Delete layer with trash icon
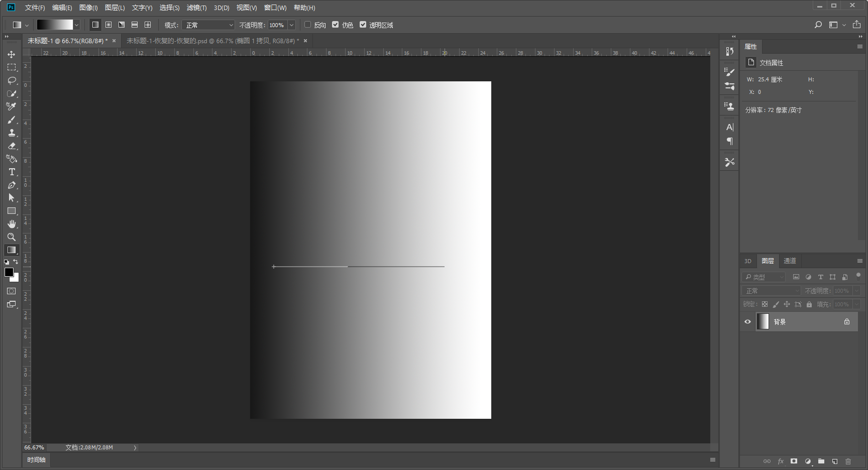868x470 pixels. click(848, 461)
